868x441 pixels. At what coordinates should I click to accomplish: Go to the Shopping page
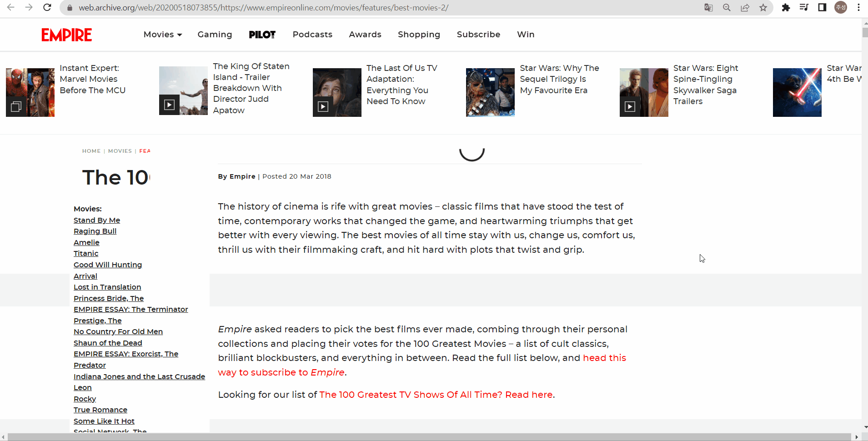pos(419,35)
